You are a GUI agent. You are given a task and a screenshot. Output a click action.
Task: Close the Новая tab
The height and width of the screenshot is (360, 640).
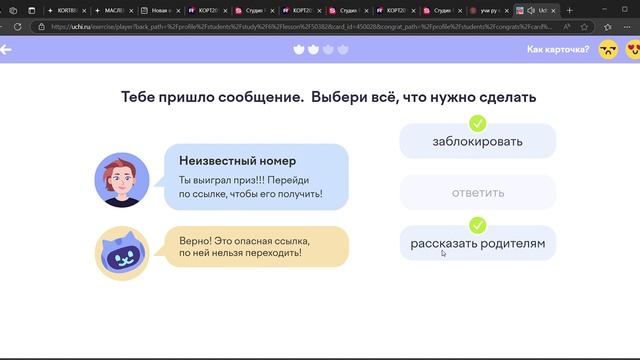point(178,11)
